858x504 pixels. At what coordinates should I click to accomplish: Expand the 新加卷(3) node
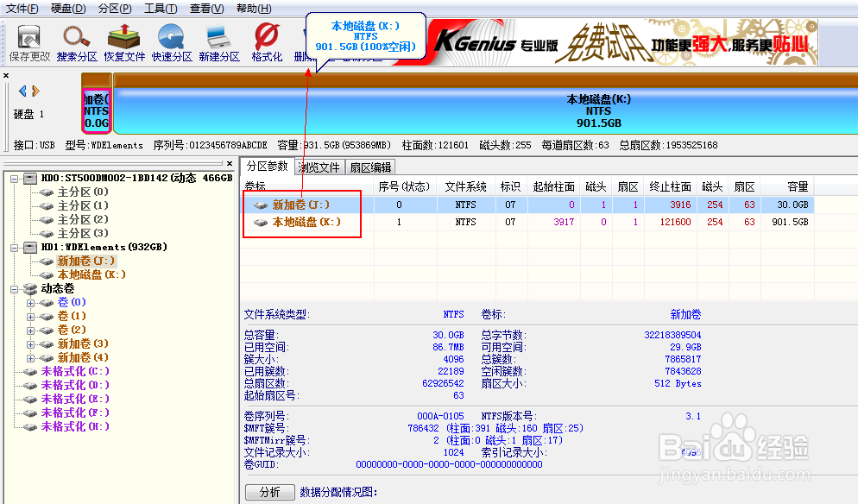pyautogui.click(x=31, y=344)
